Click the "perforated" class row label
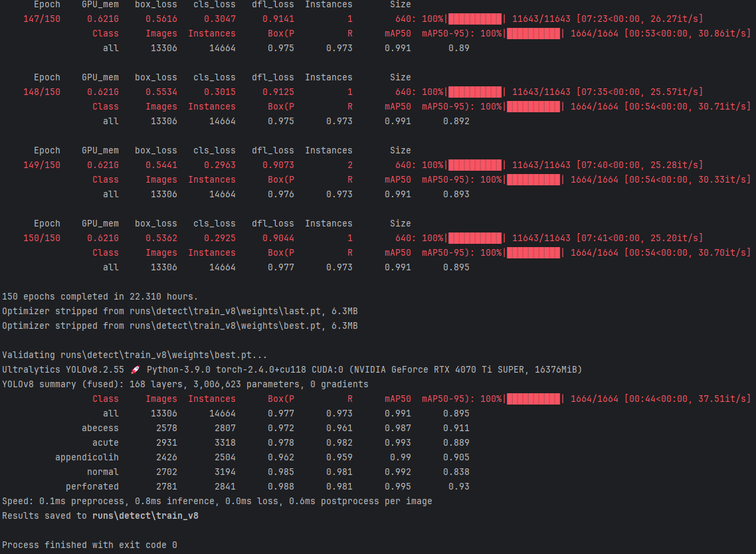This screenshot has width=756, height=554. point(92,486)
